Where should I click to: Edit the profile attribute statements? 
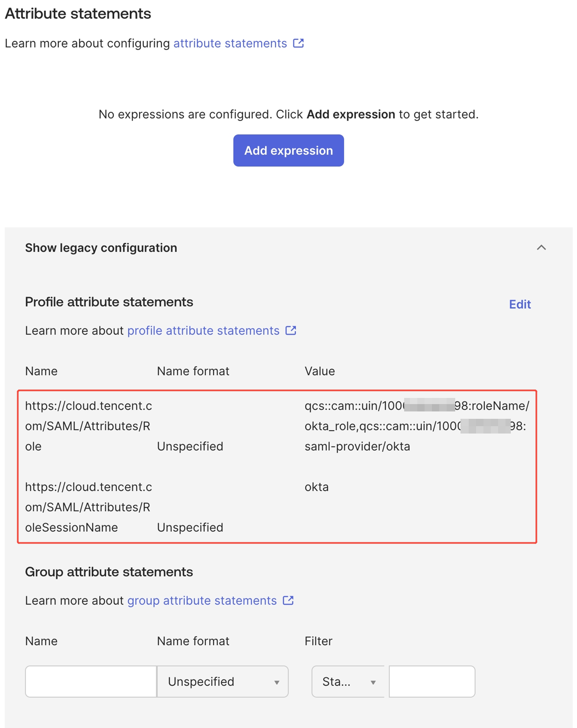pyautogui.click(x=520, y=304)
